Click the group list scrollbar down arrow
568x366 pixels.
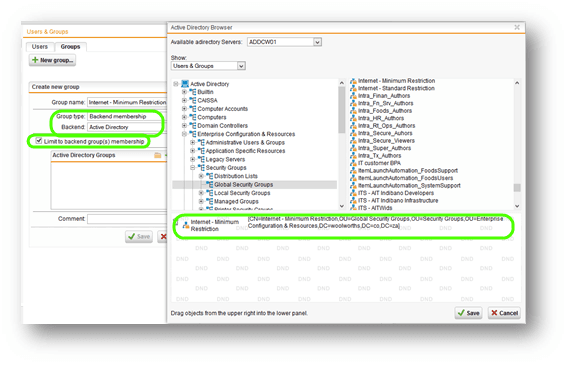pos(517,206)
